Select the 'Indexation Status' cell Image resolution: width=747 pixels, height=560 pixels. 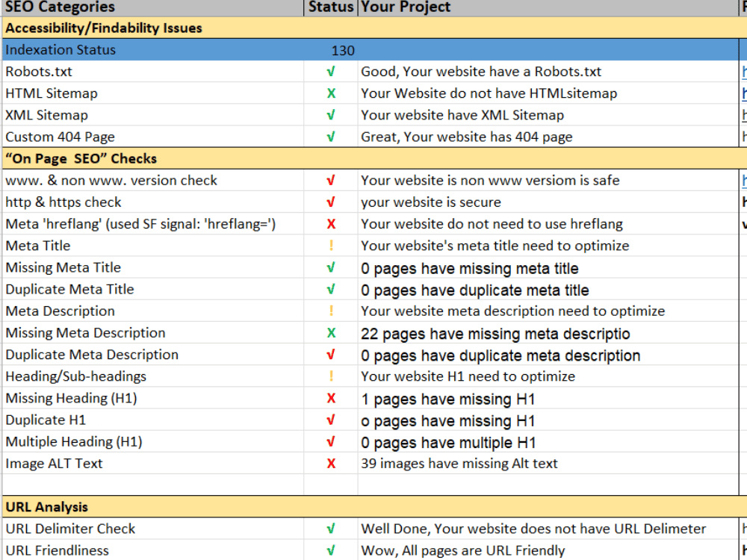pos(153,50)
